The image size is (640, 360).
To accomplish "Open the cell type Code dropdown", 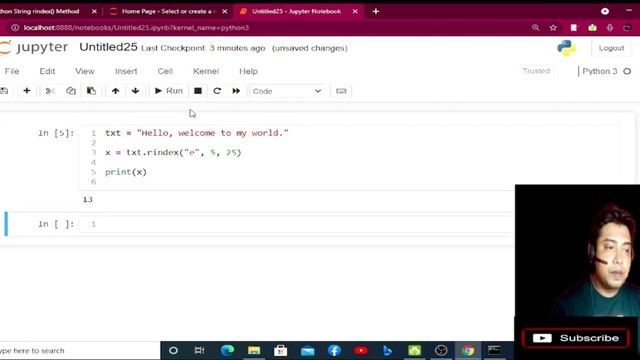I will 287,91.
